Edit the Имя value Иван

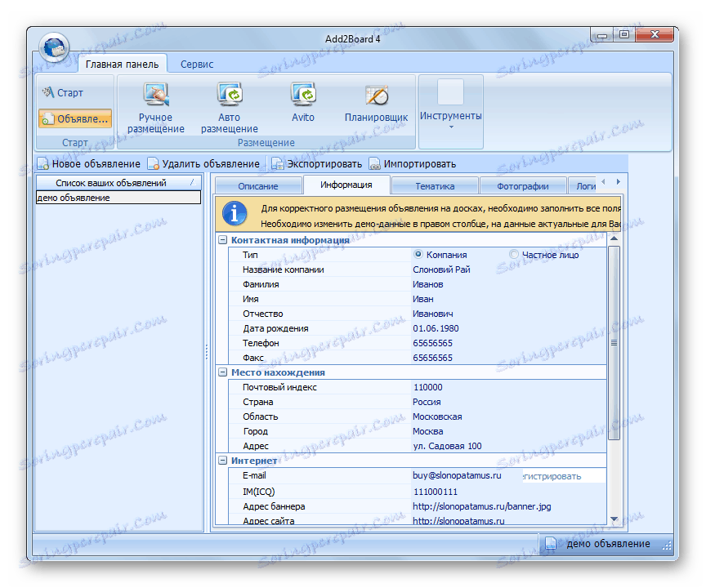(x=422, y=299)
